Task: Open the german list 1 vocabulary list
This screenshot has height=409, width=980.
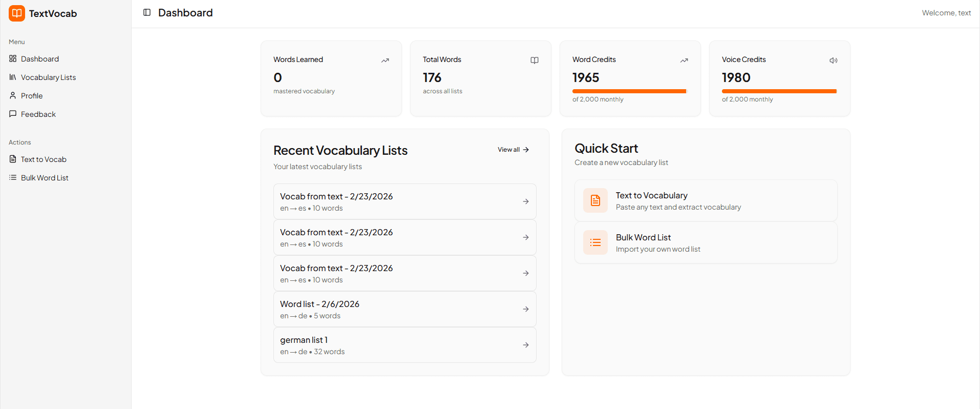Action: (405, 345)
